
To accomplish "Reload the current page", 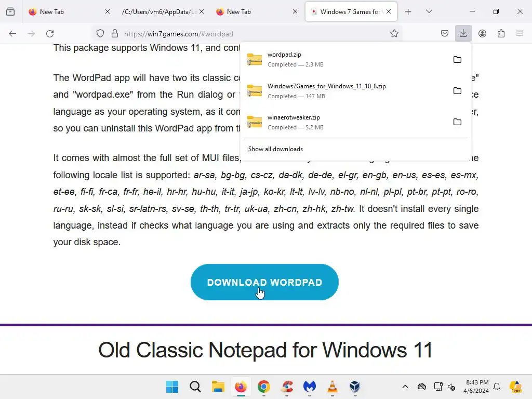I will tap(50, 34).
